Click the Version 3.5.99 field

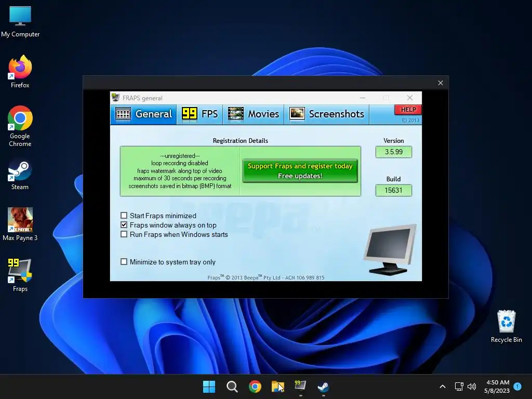[394, 152]
